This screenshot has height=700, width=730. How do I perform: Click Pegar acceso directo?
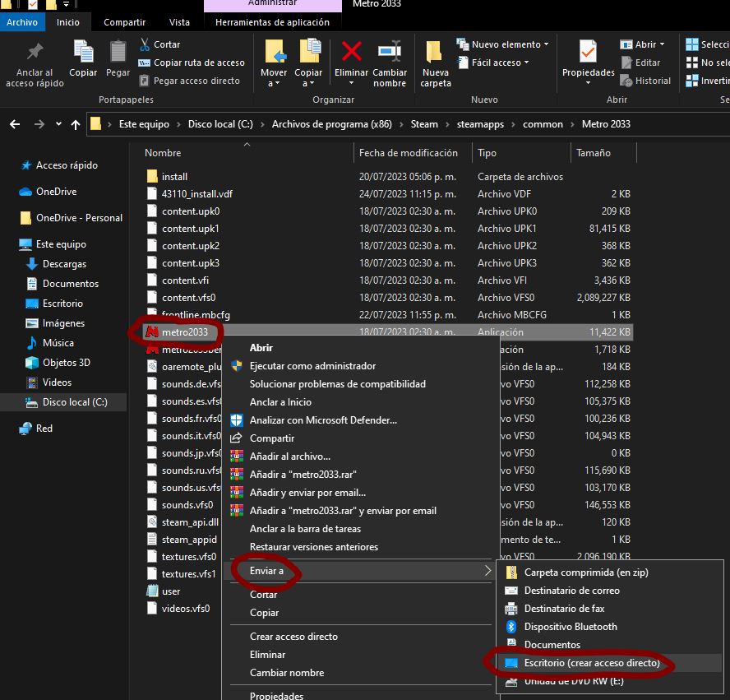(x=190, y=81)
